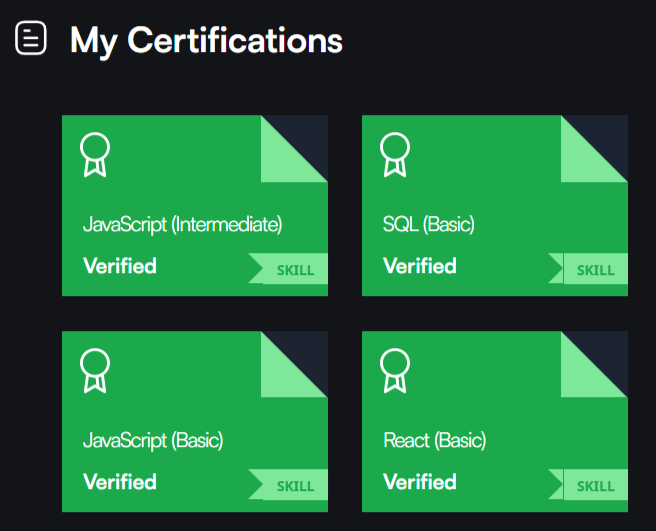656x531 pixels.
Task: Click the ribbon badge icon on SQL (Basic)
Action: (395, 155)
